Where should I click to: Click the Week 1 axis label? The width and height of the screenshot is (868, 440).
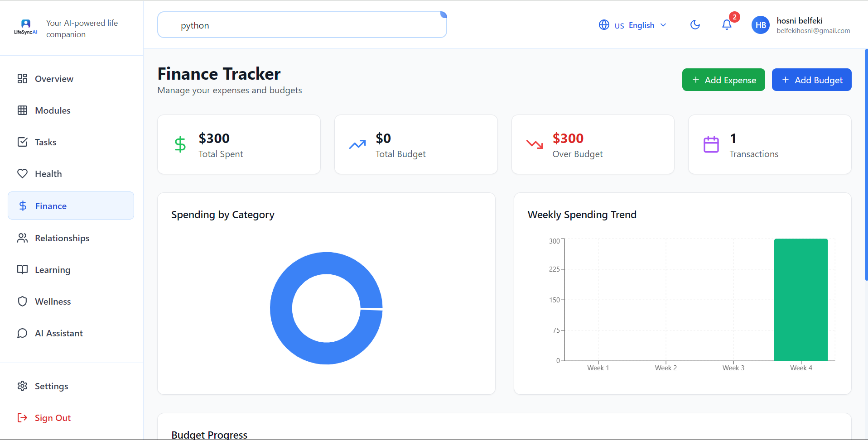(598, 368)
